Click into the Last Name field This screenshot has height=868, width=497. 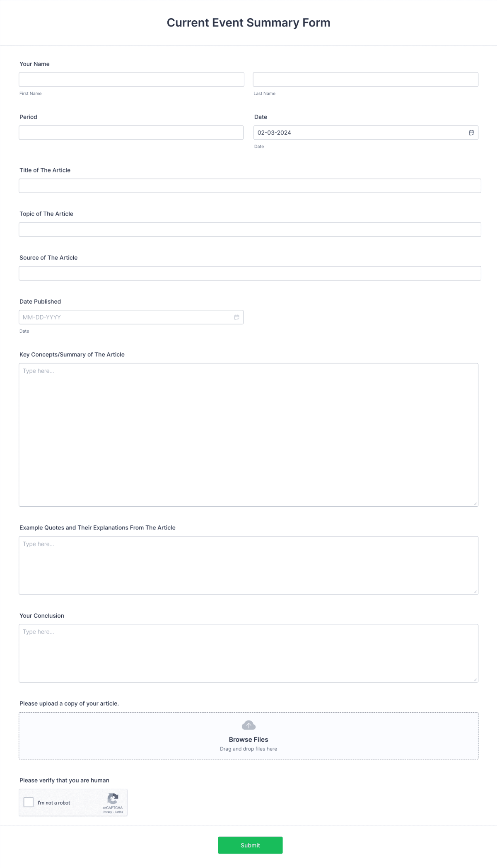[366, 79]
